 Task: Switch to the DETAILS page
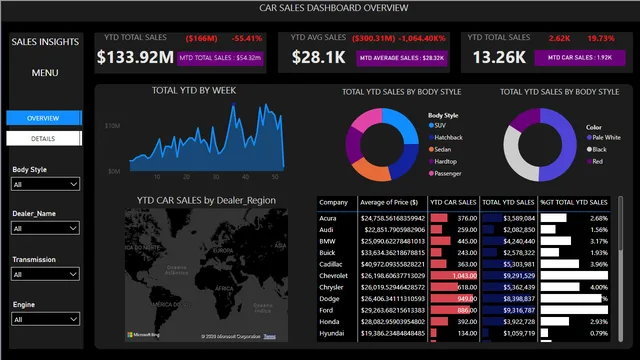coord(44,138)
